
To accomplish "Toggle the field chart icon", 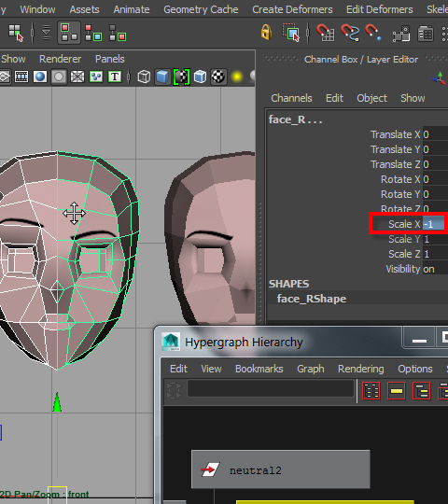I will click(77, 77).
